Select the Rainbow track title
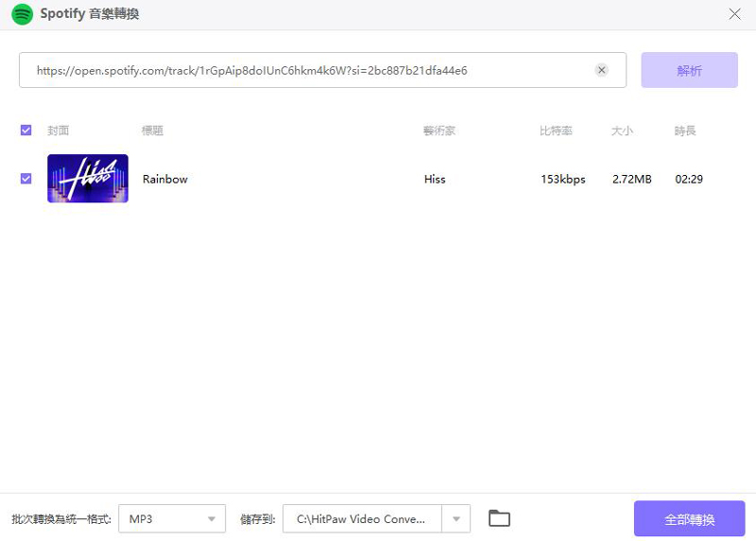This screenshot has height=541, width=756. [x=164, y=179]
